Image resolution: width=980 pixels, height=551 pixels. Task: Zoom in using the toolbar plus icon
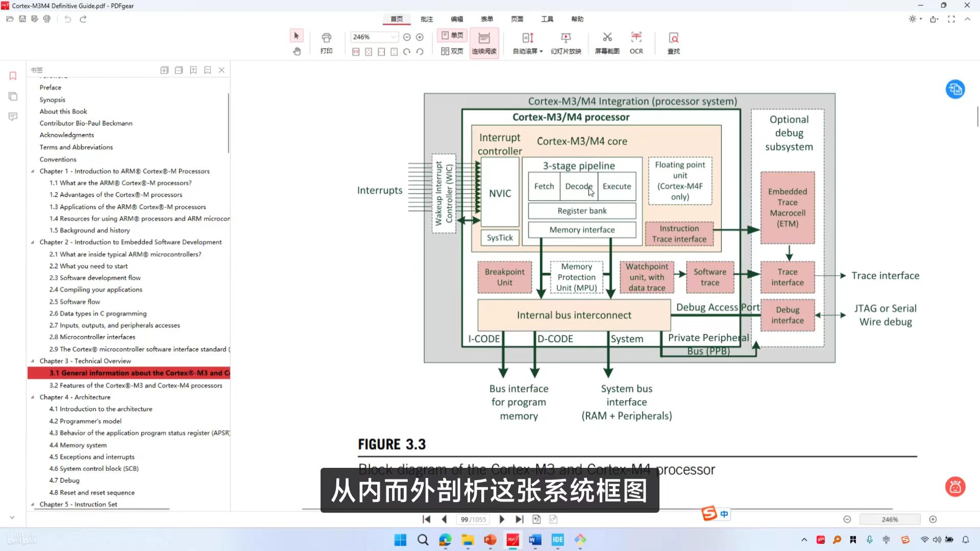coord(420,37)
